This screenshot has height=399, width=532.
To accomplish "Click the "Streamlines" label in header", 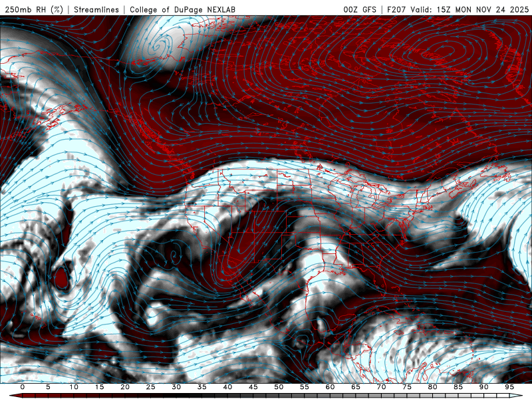I will pyautogui.click(x=96, y=9).
